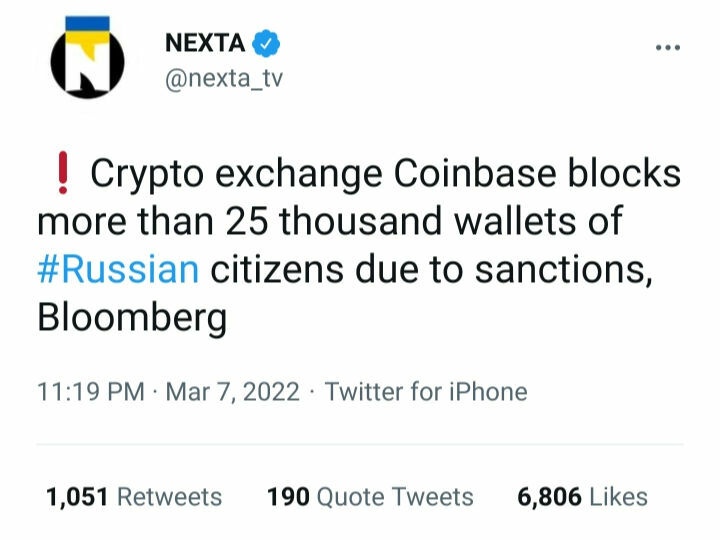Open the NEXTA display name link
720x540 pixels.
coord(203,43)
